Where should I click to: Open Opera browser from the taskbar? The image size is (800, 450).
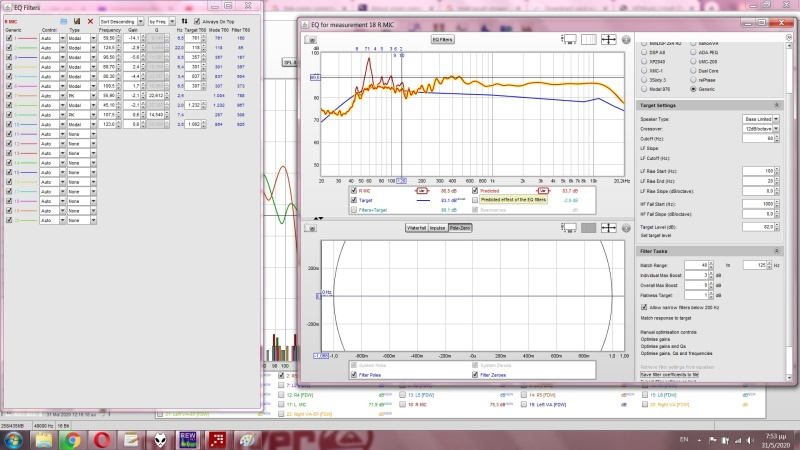tap(101, 438)
